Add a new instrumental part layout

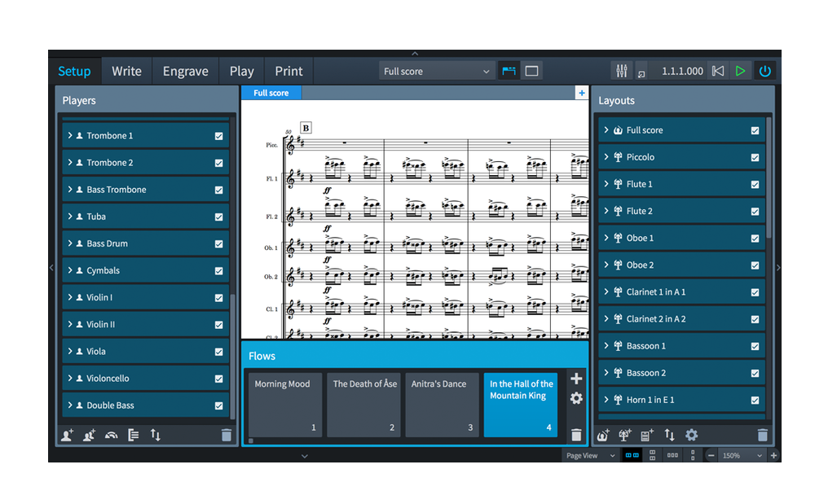click(x=625, y=436)
